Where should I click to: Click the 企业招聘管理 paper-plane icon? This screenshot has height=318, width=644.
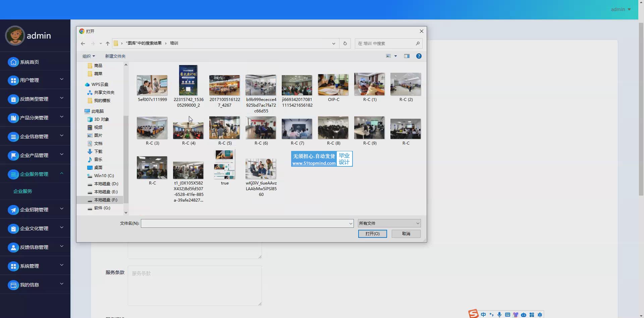[13, 210]
